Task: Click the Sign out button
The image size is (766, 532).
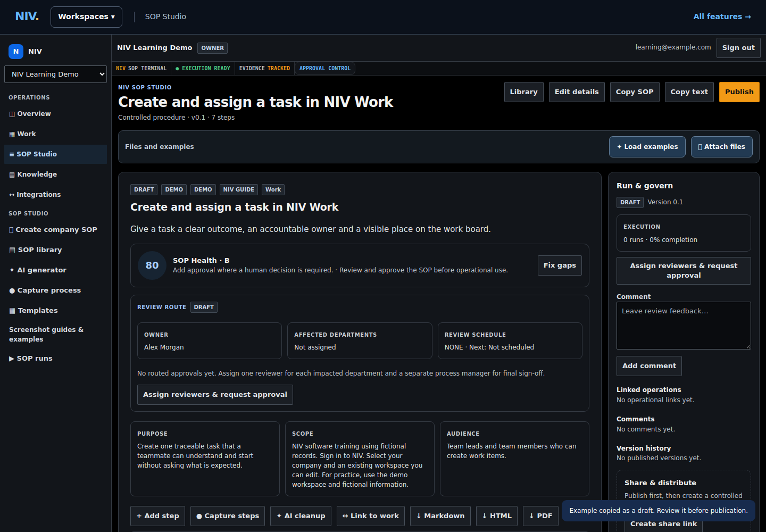Action: [738, 48]
